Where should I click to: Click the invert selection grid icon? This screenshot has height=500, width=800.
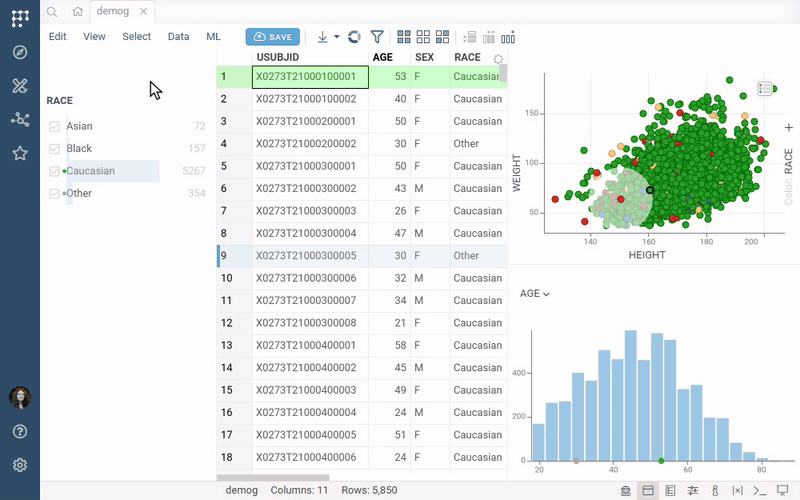coord(442,37)
